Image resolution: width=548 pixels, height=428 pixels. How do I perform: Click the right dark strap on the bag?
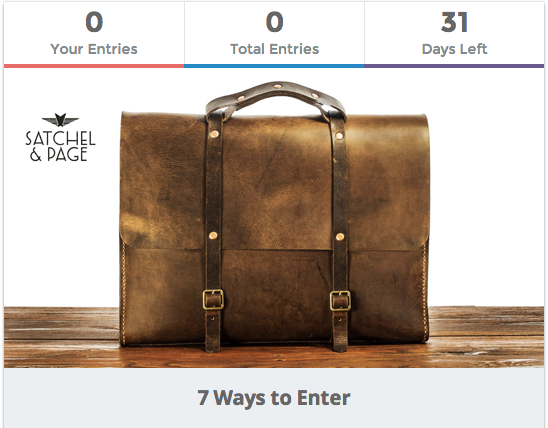340,231
